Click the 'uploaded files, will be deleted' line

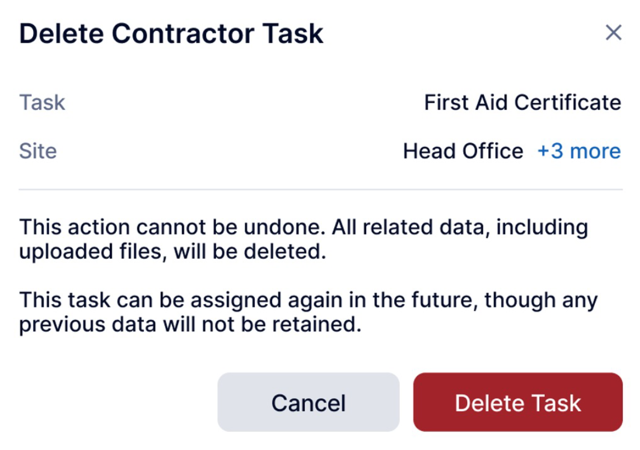(x=173, y=252)
